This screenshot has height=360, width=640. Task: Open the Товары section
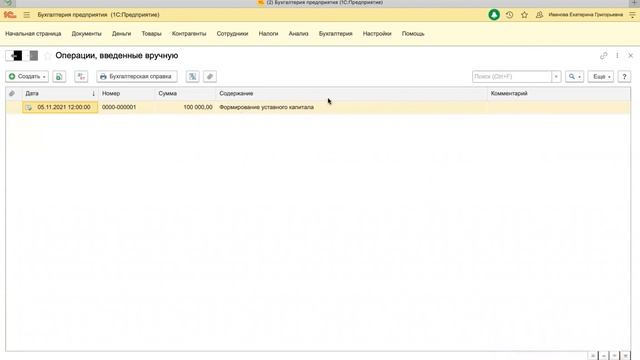[151, 33]
